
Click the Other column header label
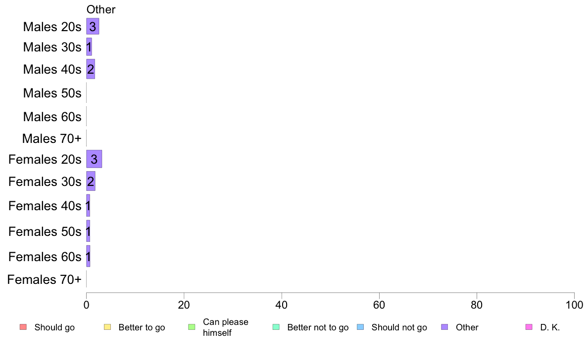tap(101, 9)
